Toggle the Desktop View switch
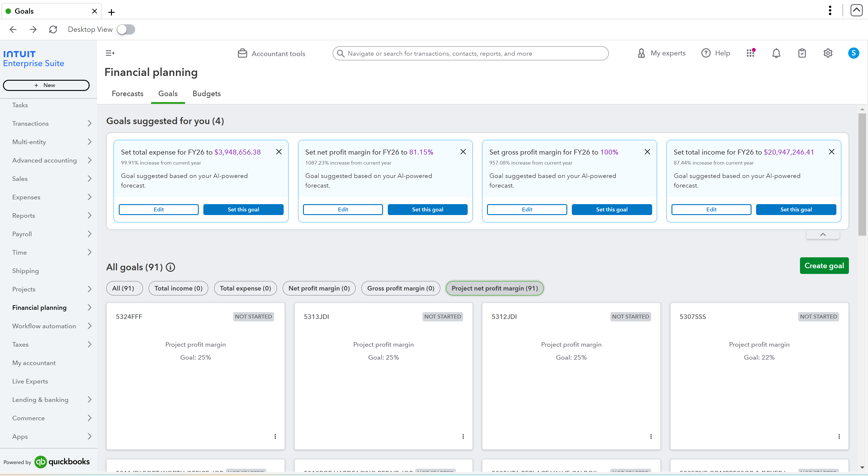868x476 pixels. point(126,30)
